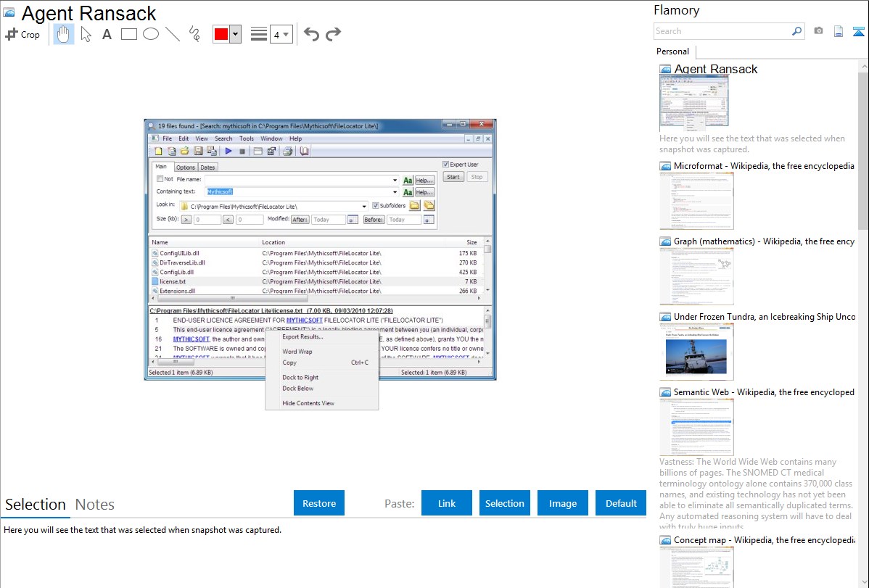
Task: Open the Notes tab
Action: tap(95, 505)
